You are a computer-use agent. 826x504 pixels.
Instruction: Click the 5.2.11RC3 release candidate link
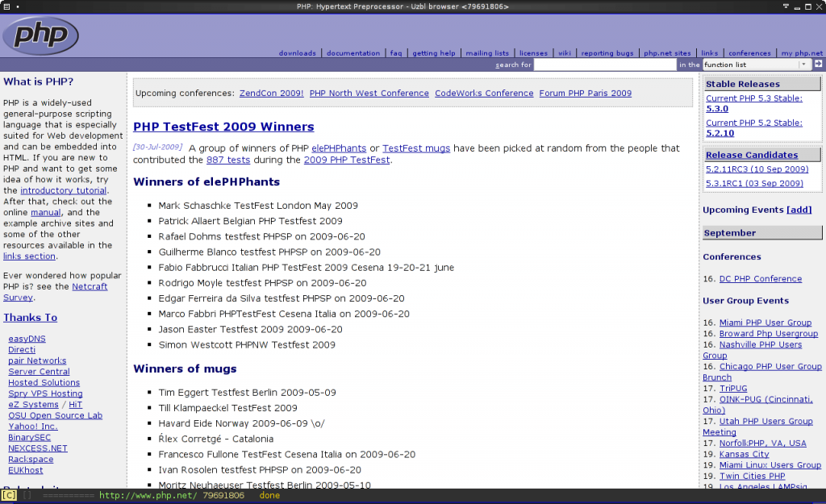757,169
